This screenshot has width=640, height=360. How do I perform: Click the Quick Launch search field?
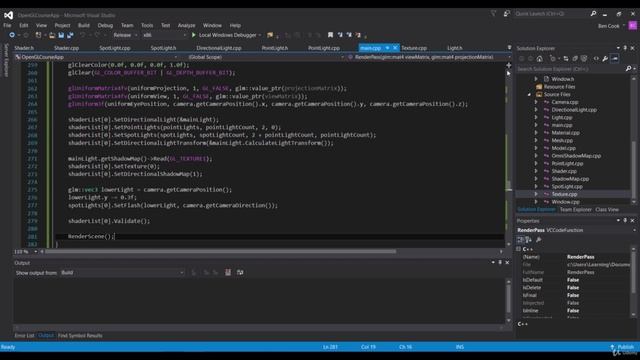(551, 14)
